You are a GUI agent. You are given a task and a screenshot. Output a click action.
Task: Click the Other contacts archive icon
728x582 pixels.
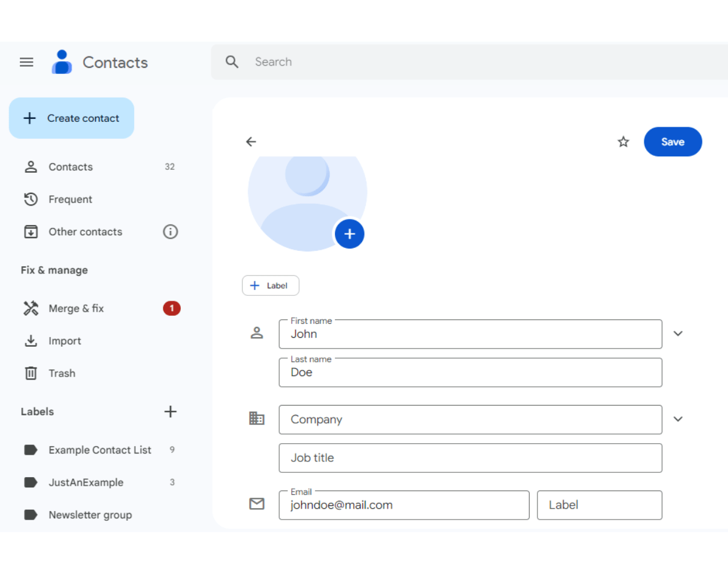(x=30, y=232)
